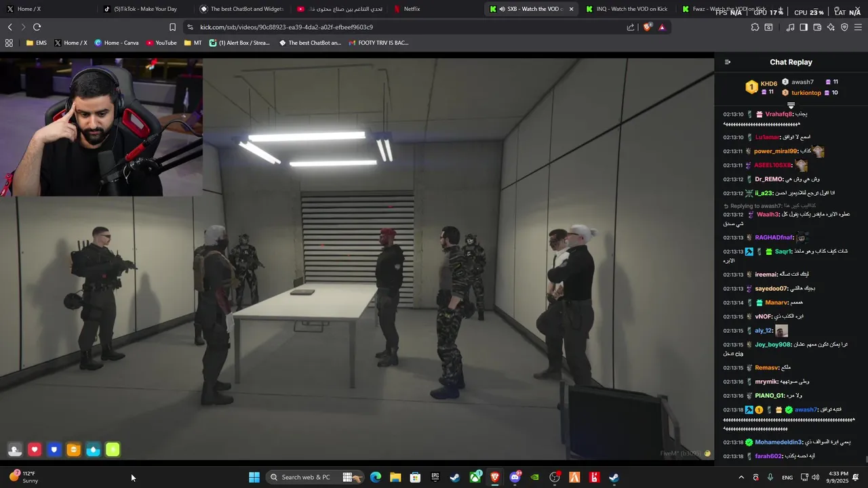Open the Alert Box / Strea... bookmark
The height and width of the screenshot is (488, 868).
coord(239,43)
